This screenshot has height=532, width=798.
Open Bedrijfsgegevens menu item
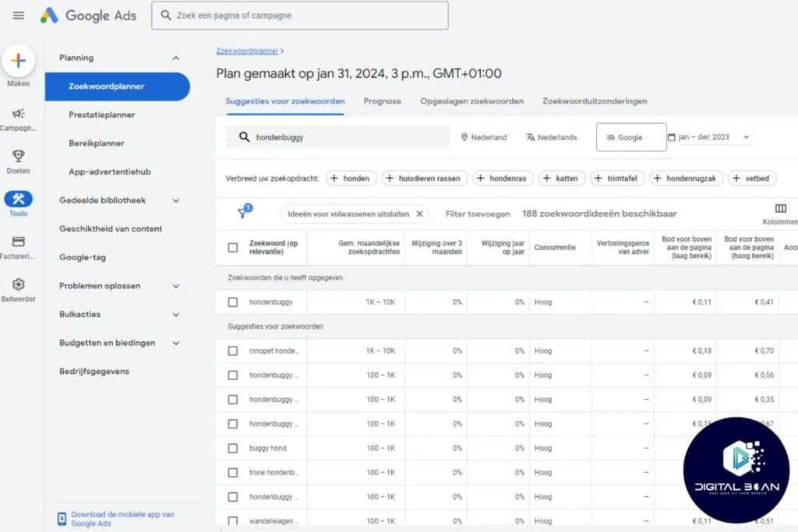(x=94, y=372)
